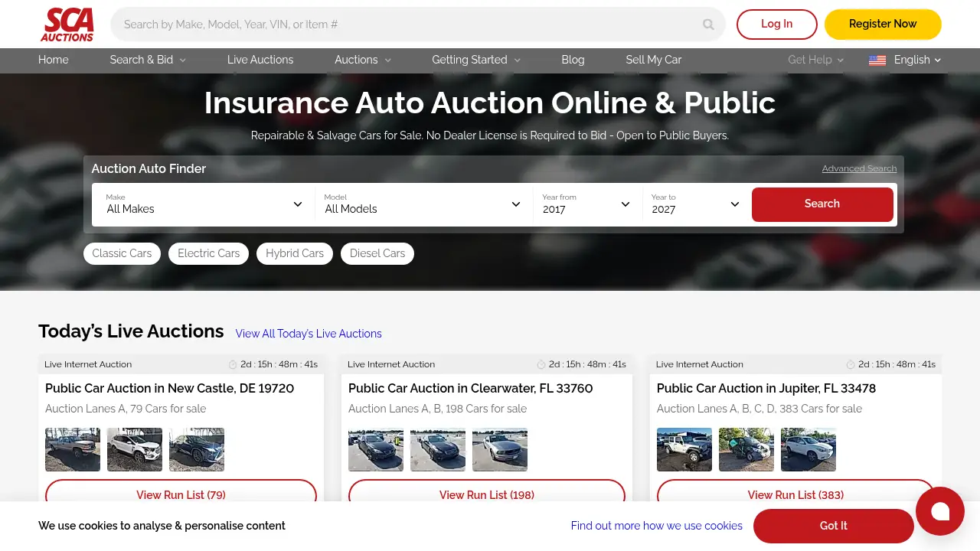980x551 pixels.
Task: Open Public Car Auction in Jupiter title
Action: click(766, 388)
